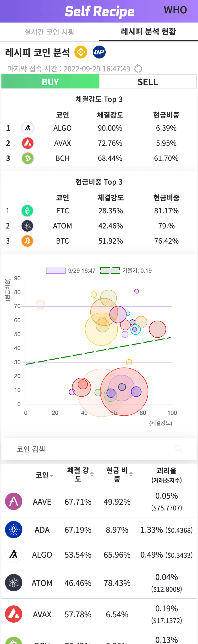Sort by 체결 강도 column arrows

(92, 474)
